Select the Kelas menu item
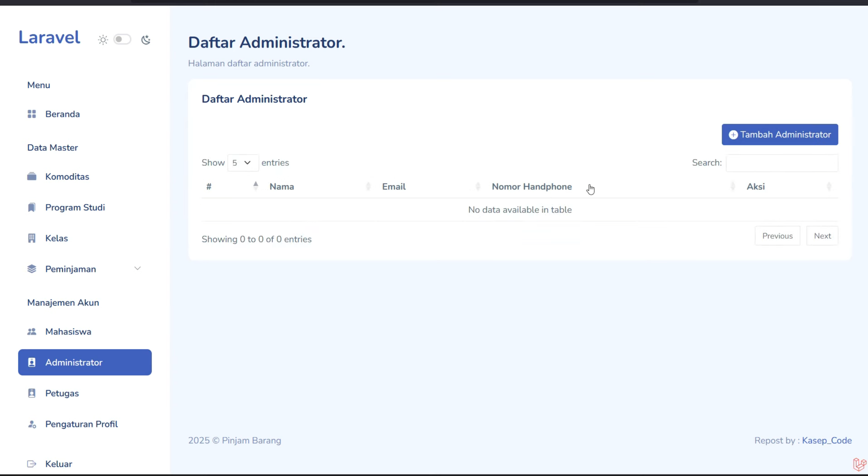 click(85, 238)
